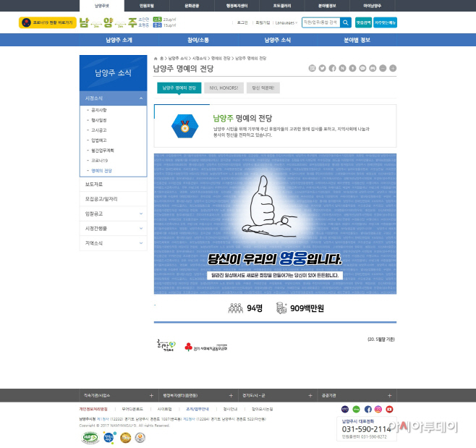Image resolution: width=476 pixels, height=448 pixels.
Task: Click the 맞춤검색 button
Action: point(363,22)
